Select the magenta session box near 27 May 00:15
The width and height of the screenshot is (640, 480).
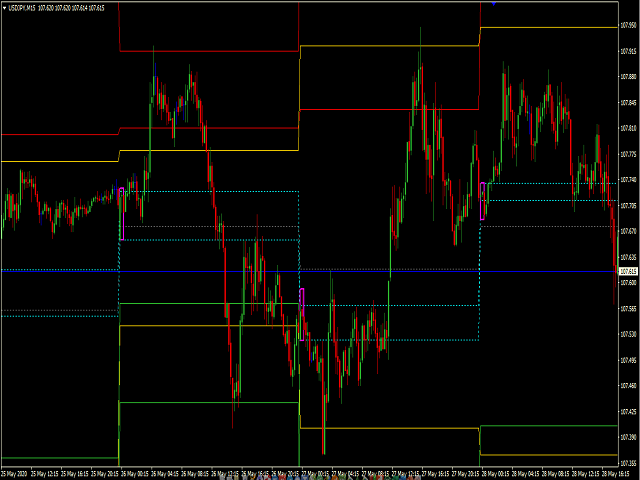coord(302,314)
